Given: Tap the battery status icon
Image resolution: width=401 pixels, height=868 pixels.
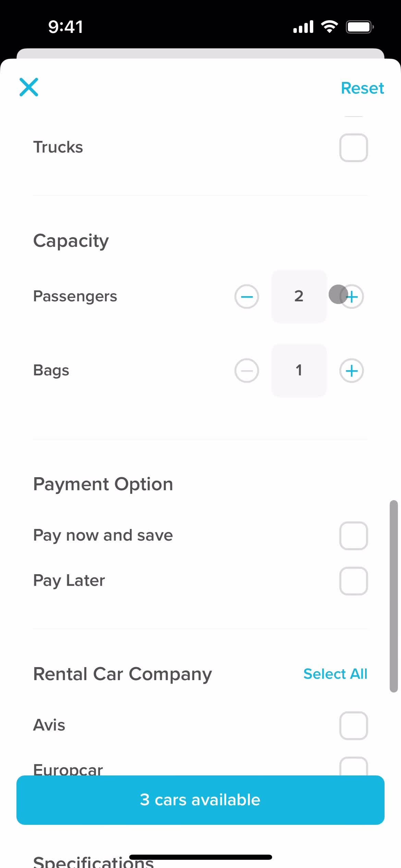Looking at the screenshot, I should pos(360,27).
